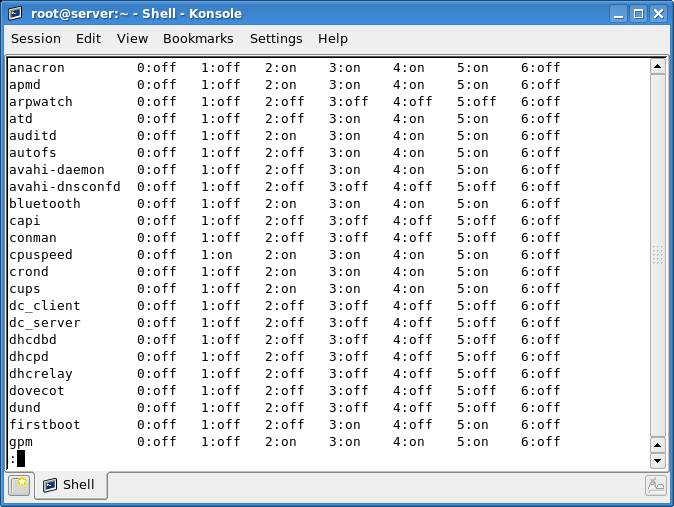Click '5:on' in the bluetooth row

click(473, 204)
